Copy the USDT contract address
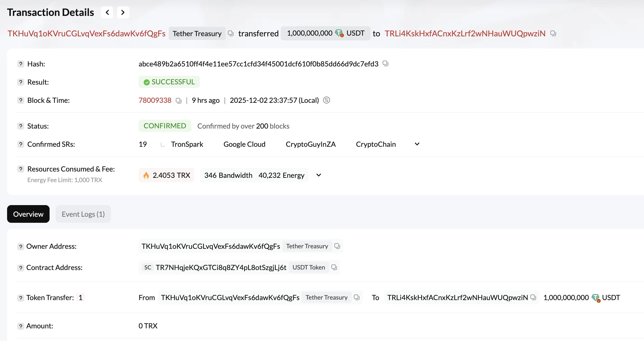 [x=334, y=267]
